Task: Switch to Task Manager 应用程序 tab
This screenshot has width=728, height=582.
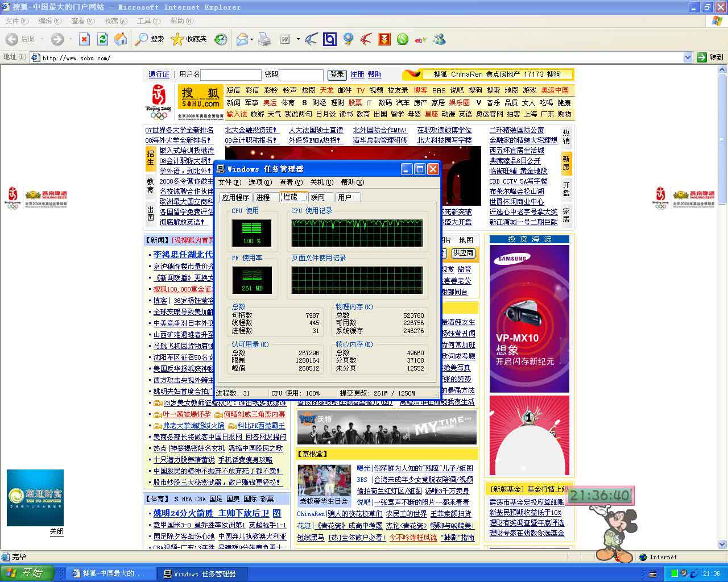Action: [235, 197]
